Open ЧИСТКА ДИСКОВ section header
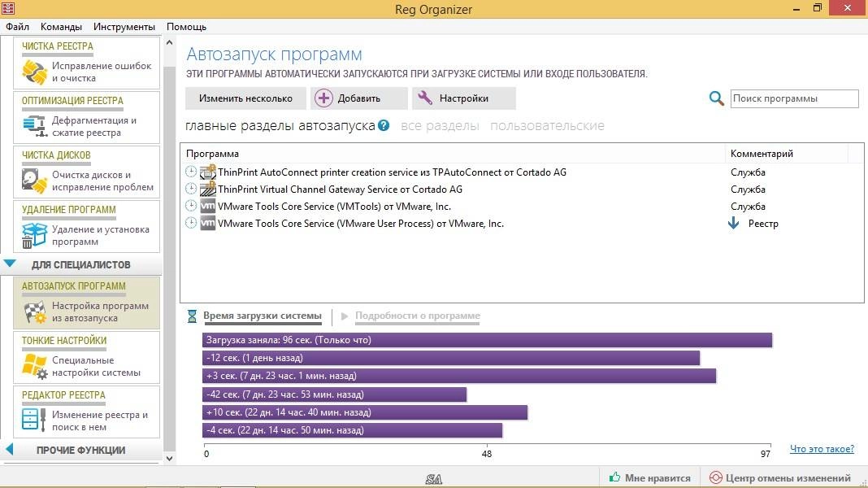This screenshot has width=868, height=488. point(56,155)
